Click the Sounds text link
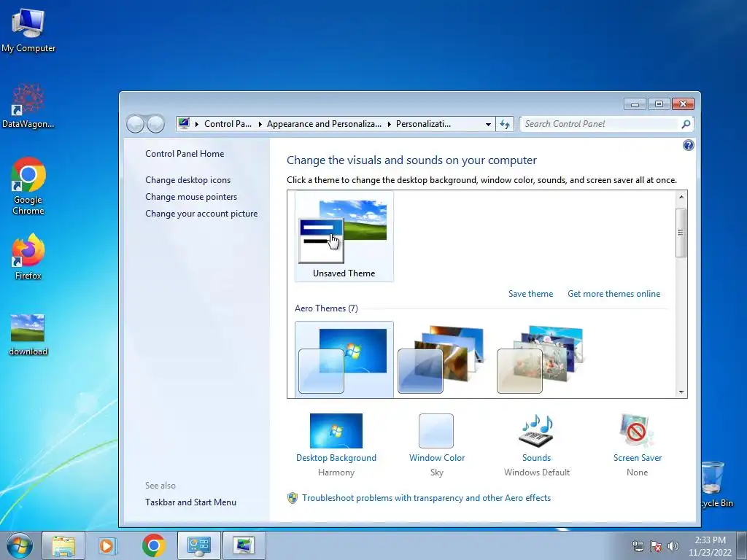The height and width of the screenshot is (560, 747). (536, 458)
